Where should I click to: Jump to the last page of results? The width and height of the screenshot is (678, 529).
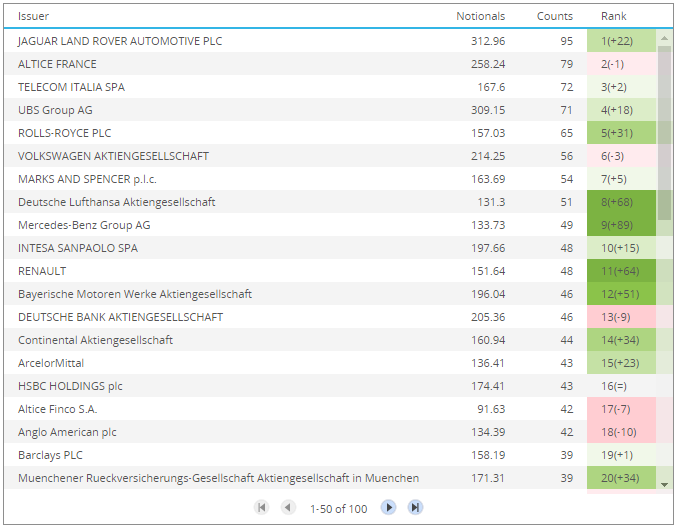(x=415, y=507)
